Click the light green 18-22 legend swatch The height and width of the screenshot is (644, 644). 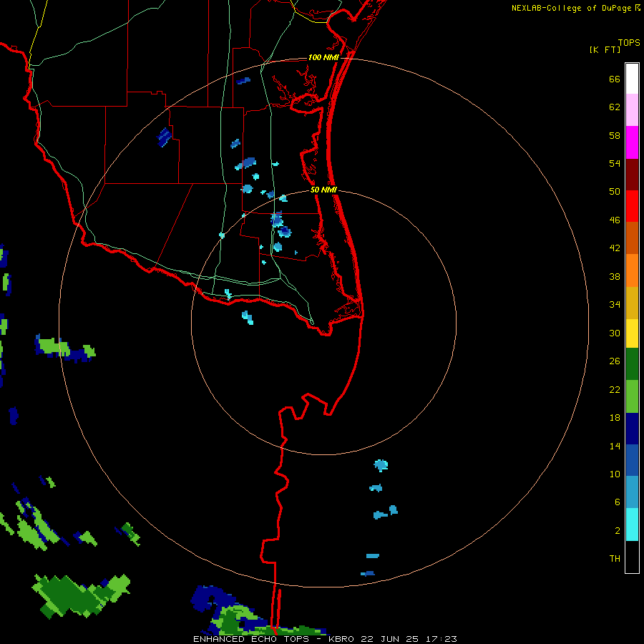pyautogui.click(x=632, y=396)
